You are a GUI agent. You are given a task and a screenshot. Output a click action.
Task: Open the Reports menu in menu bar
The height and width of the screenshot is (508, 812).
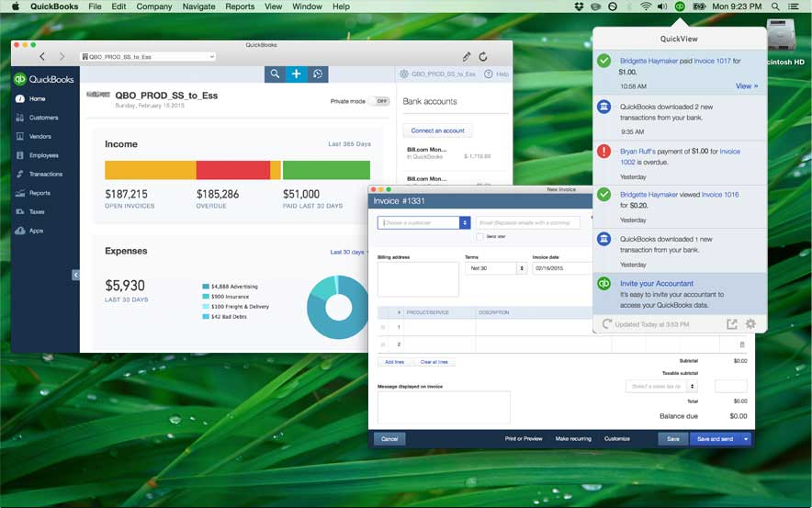[240, 6]
